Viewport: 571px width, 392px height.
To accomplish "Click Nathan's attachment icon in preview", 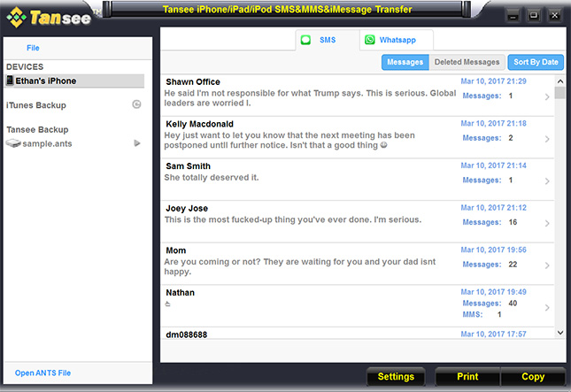I will click(x=167, y=304).
